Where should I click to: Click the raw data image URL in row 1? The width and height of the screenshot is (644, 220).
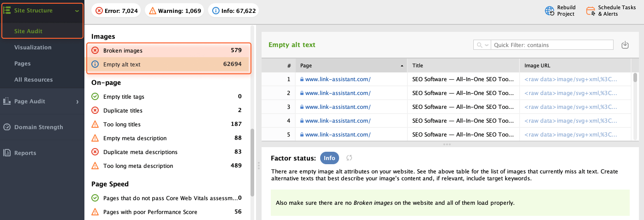click(x=571, y=79)
